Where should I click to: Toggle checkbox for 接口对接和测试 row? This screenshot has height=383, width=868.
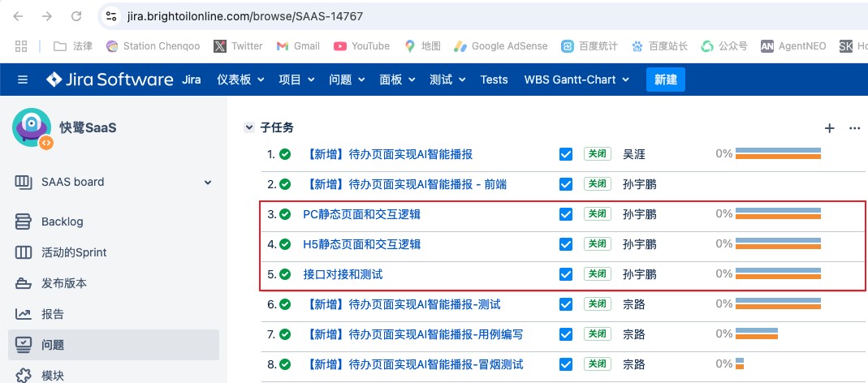coord(566,274)
